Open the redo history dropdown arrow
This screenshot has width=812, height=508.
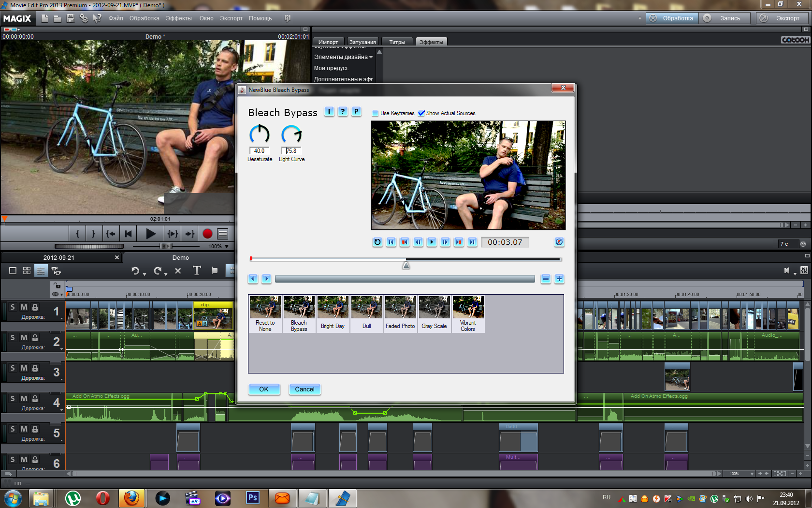click(166, 274)
